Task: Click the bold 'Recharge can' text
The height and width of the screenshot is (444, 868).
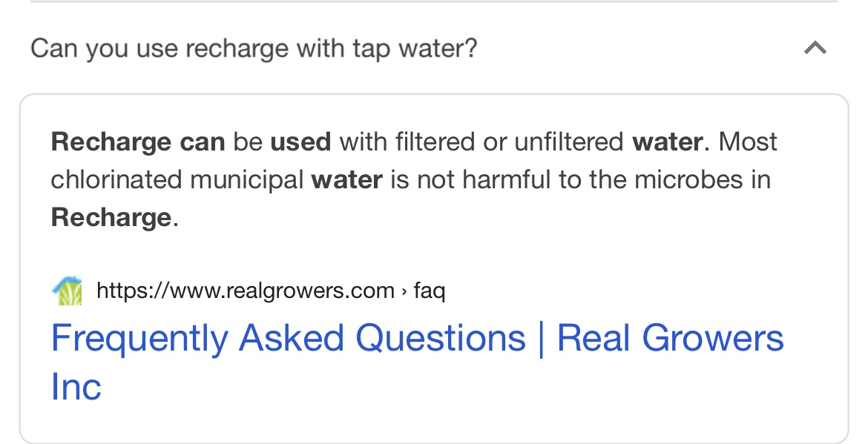Action: tap(138, 142)
